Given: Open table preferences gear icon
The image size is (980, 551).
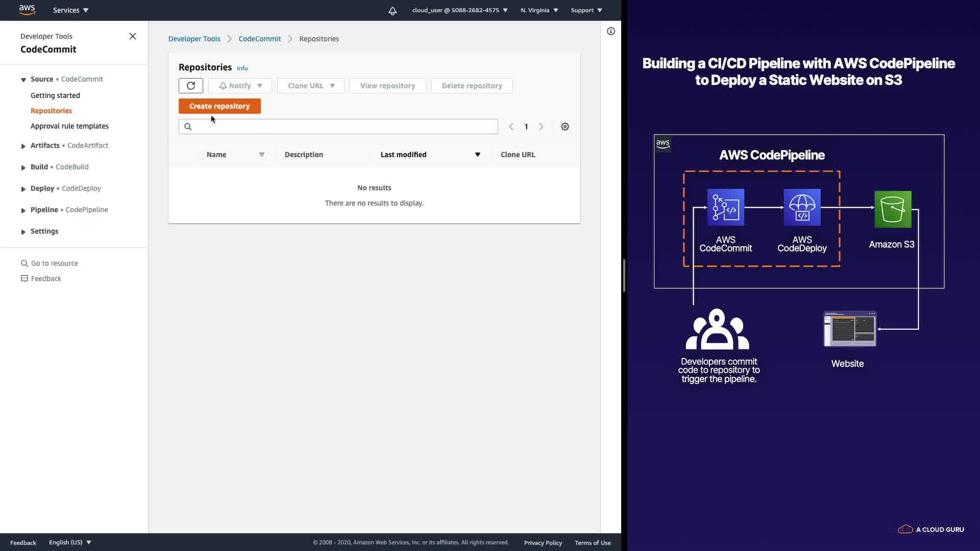Looking at the screenshot, I should tap(565, 127).
